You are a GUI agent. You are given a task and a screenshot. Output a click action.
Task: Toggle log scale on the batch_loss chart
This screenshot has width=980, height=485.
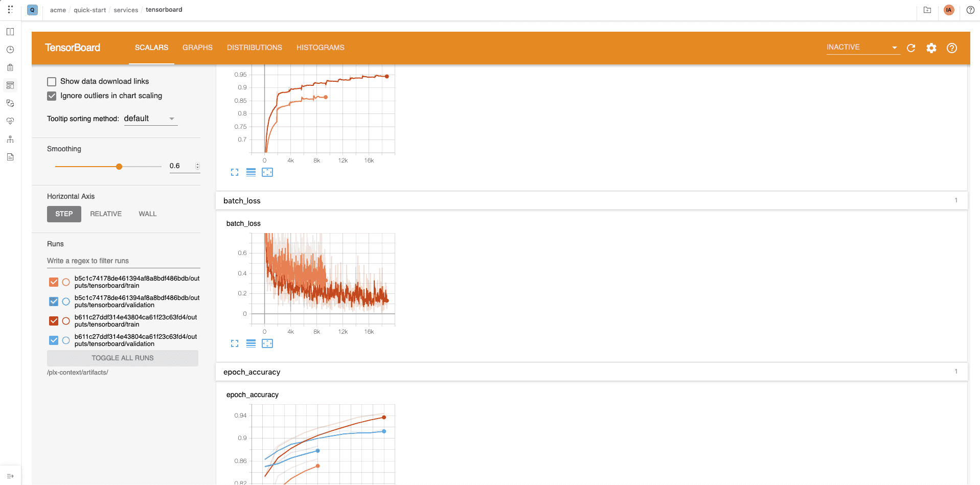251,343
